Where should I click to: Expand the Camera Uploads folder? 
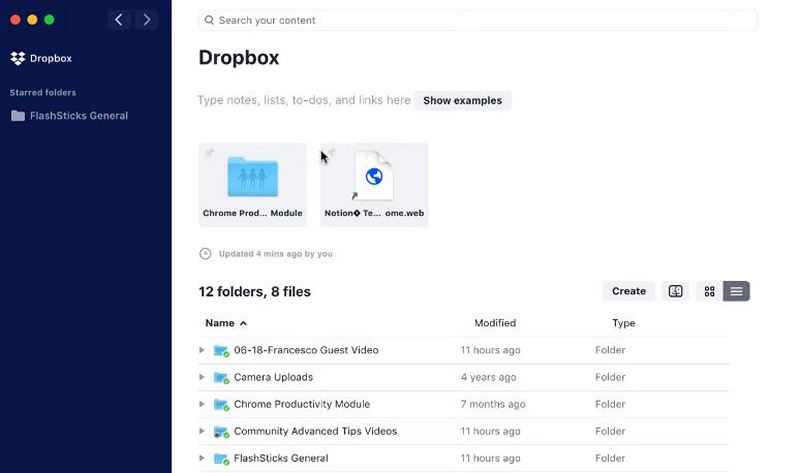[202, 377]
